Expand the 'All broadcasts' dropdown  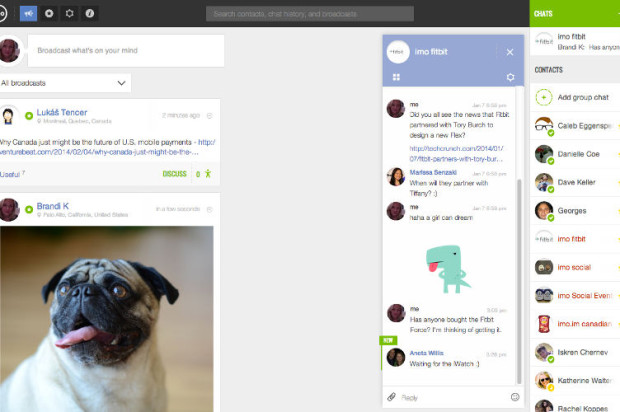[65, 83]
